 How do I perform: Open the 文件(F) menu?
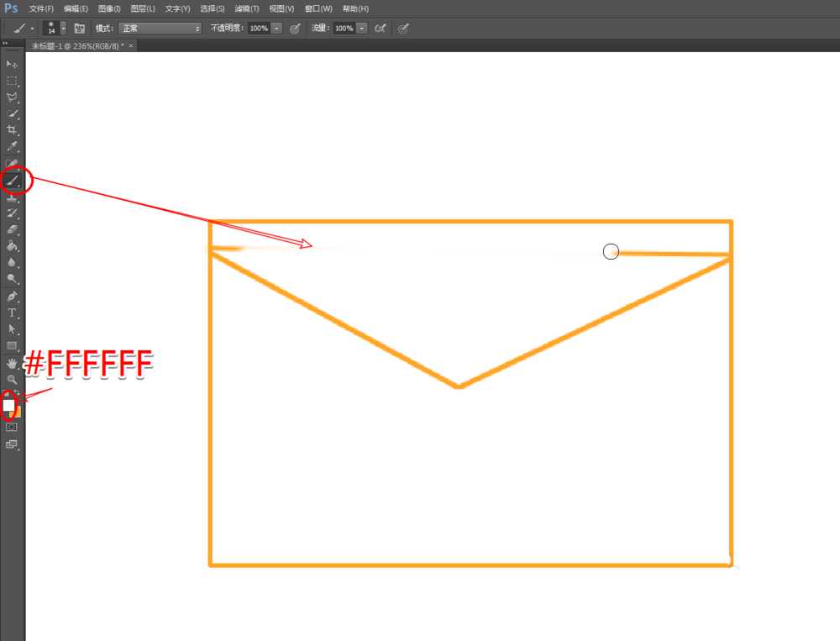(x=41, y=8)
